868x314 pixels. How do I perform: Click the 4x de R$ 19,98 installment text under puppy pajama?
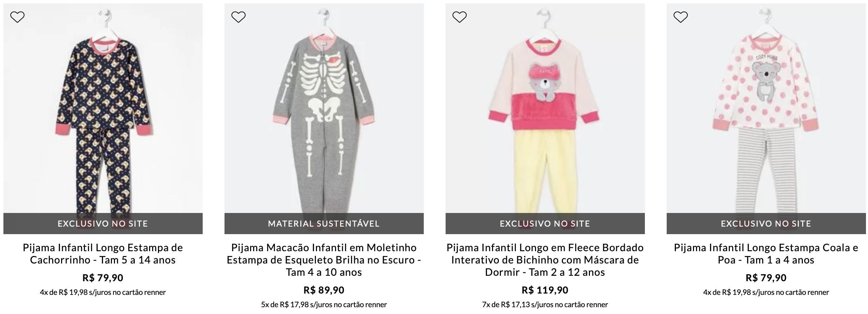pyautogui.click(x=103, y=292)
